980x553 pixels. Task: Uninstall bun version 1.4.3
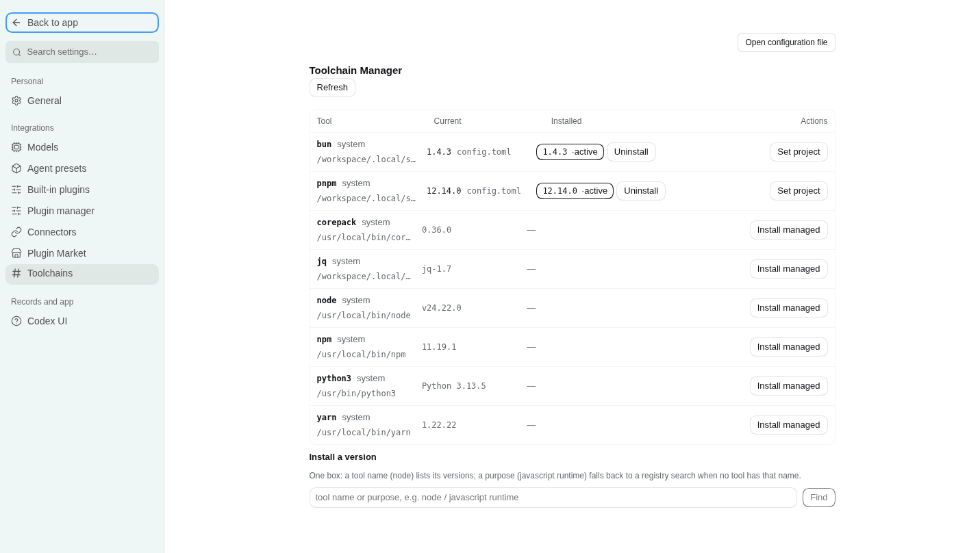[631, 152]
